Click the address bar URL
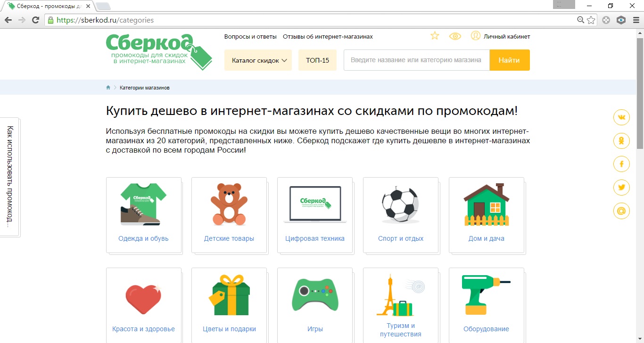 point(105,20)
